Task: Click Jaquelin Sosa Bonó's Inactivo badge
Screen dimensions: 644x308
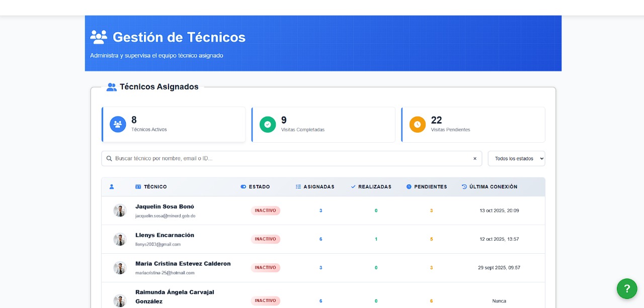Action: point(265,211)
